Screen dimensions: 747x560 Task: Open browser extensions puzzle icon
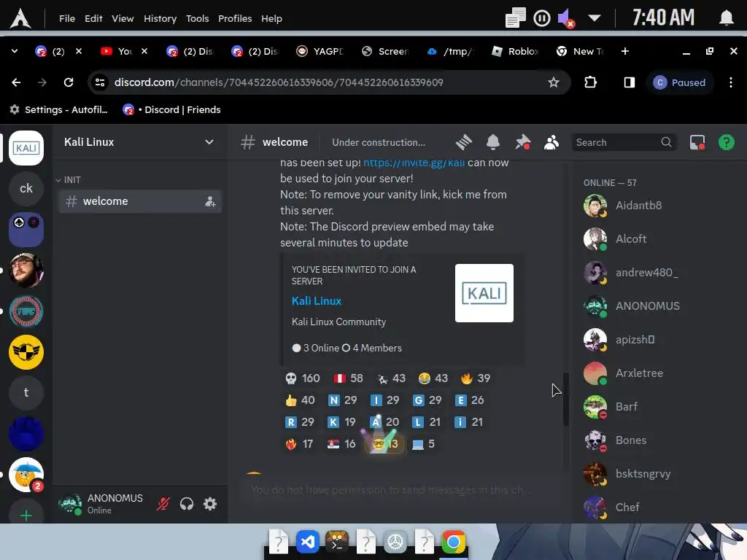(590, 82)
